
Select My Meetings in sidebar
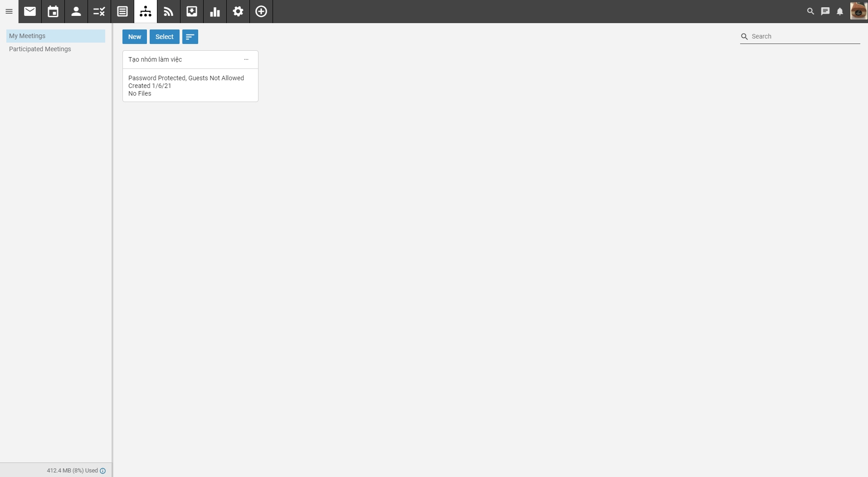(27, 36)
